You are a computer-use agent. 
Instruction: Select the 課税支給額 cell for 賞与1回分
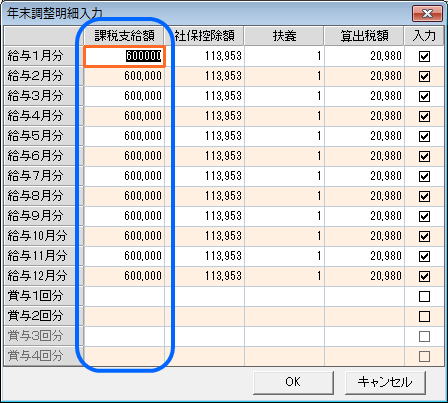coord(124,296)
